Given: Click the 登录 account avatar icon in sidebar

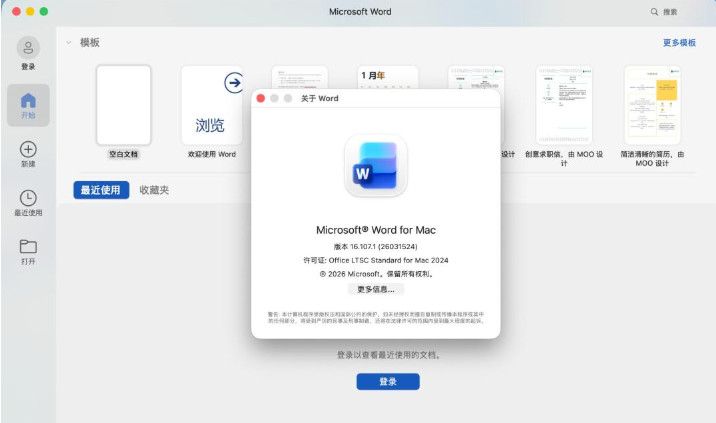Looking at the screenshot, I should coord(28,48).
